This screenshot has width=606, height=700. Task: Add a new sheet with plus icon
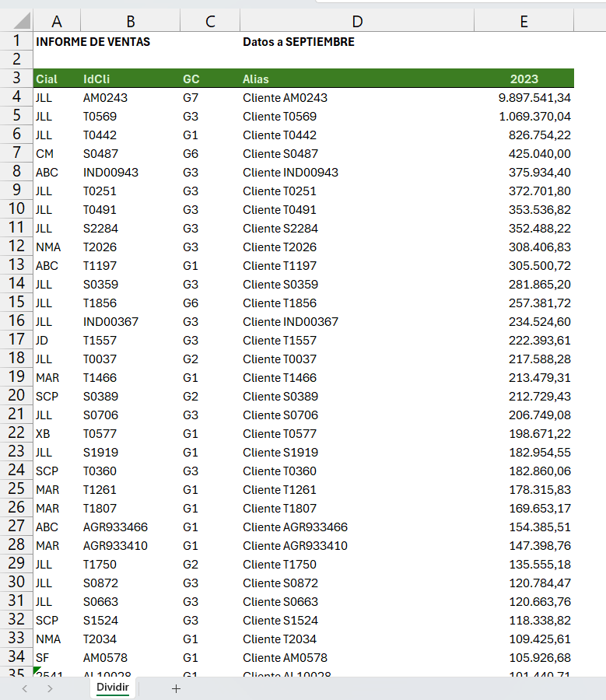point(176,689)
